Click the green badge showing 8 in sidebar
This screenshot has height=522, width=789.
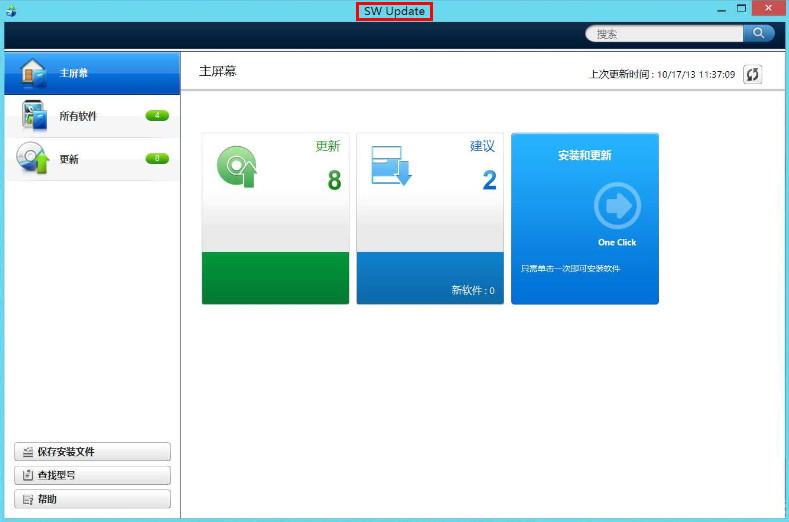click(x=157, y=159)
